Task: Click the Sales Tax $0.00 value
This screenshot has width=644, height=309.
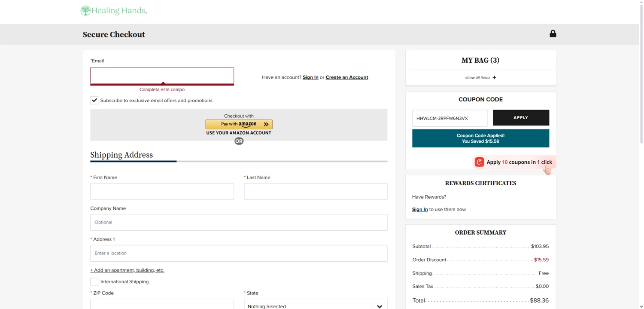Action: click(x=542, y=287)
